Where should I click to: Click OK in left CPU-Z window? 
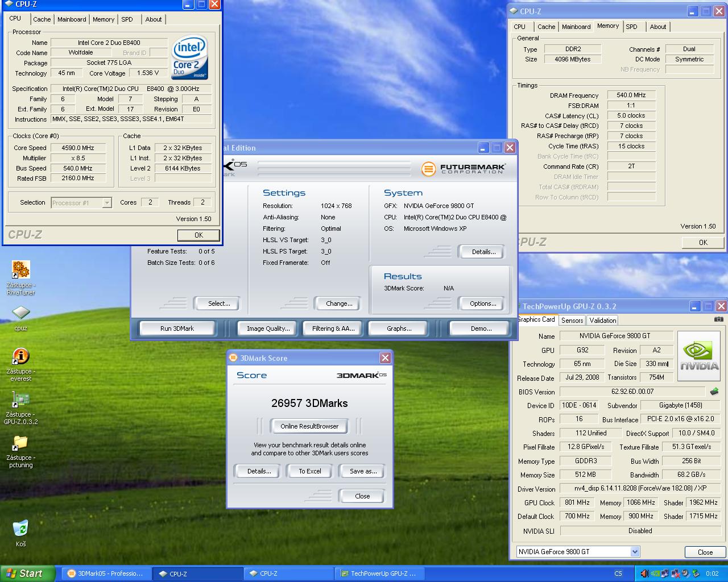tap(198, 235)
